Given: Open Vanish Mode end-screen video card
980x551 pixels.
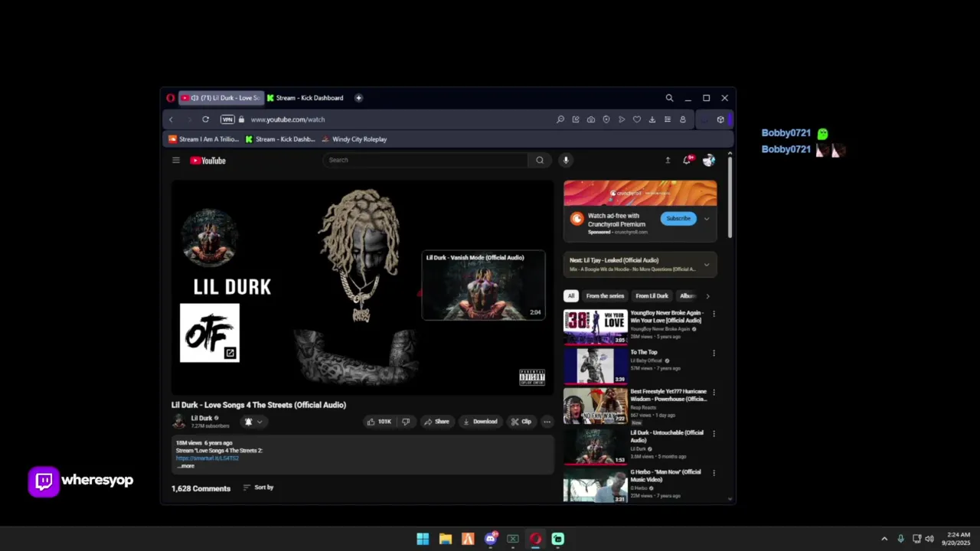Looking at the screenshot, I should pos(483,285).
